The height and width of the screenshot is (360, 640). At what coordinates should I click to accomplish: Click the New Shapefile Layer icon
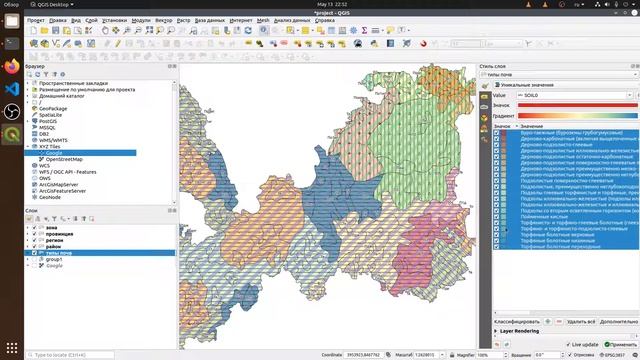(x=56, y=44)
